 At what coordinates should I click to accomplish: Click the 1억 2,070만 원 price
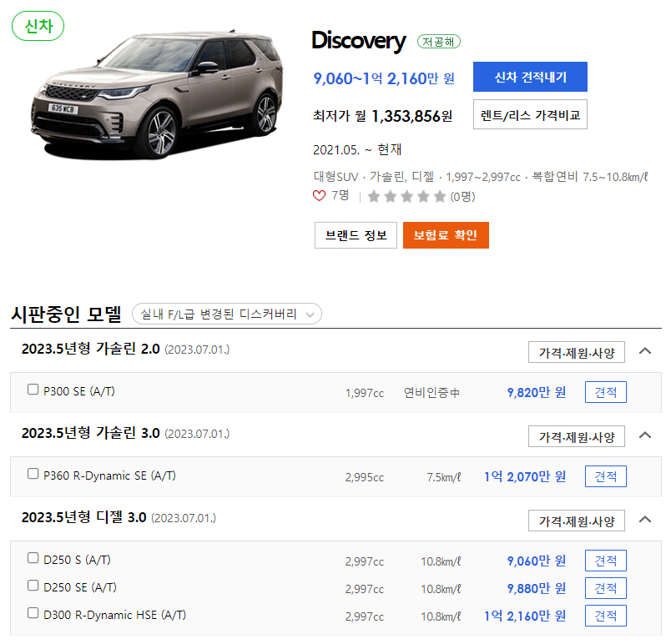[525, 476]
